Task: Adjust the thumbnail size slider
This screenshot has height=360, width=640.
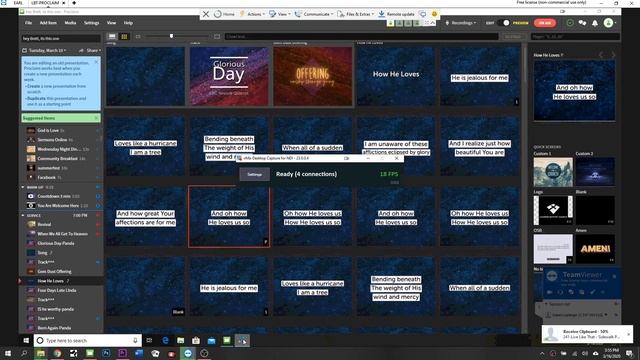Action: point(171,36)
